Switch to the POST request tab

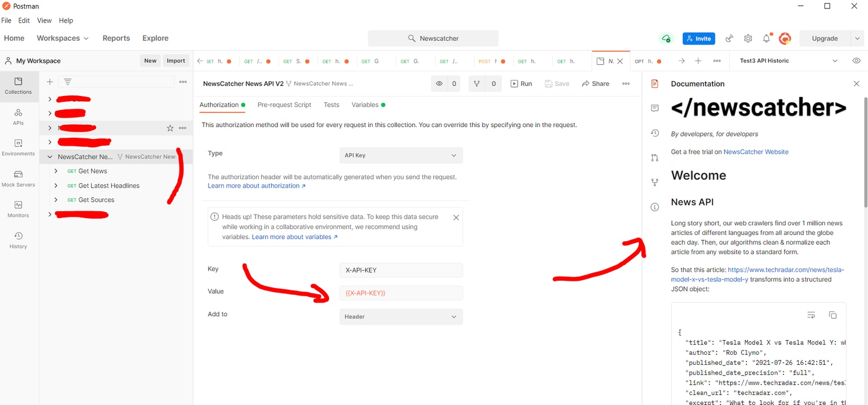coord(492,61)
